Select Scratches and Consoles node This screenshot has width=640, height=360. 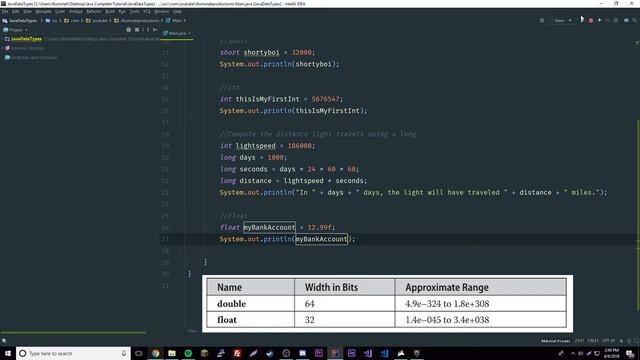(31, 58)
